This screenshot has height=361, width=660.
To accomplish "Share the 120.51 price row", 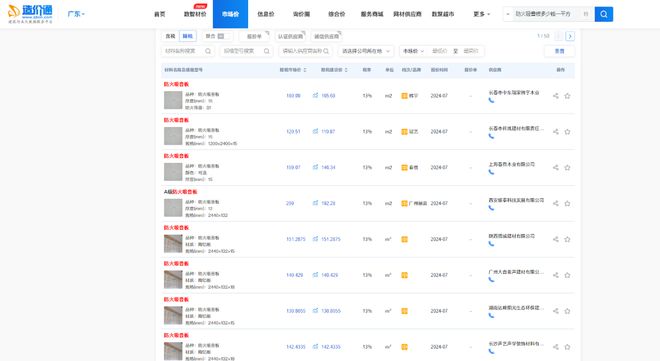I will point(556,132).
